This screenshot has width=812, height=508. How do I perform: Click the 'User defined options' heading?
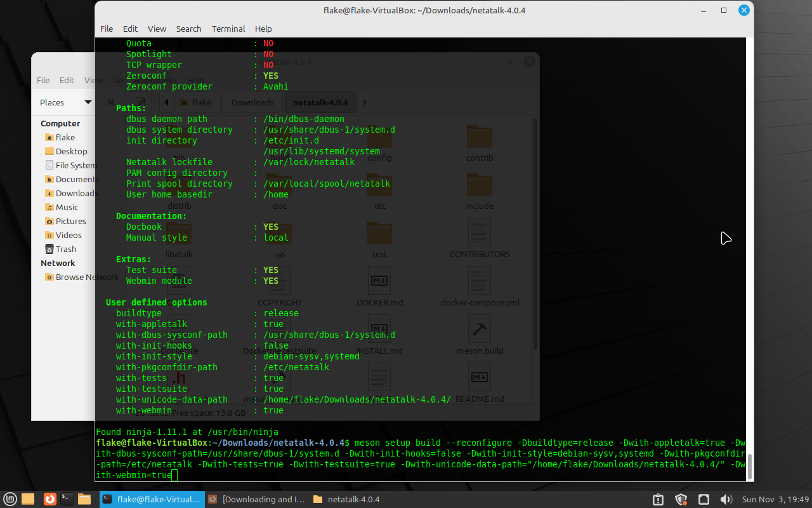(157, 302)
